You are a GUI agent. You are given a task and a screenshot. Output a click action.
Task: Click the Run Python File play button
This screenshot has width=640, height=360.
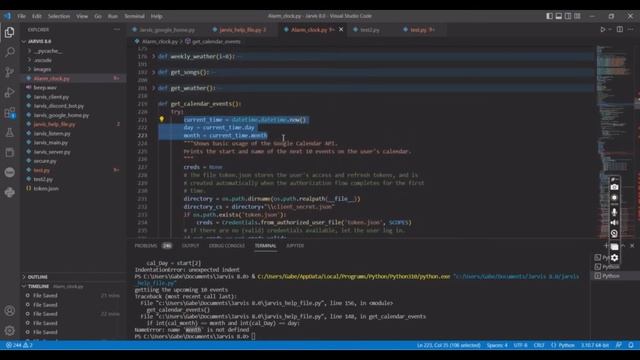tap(602, 29)
